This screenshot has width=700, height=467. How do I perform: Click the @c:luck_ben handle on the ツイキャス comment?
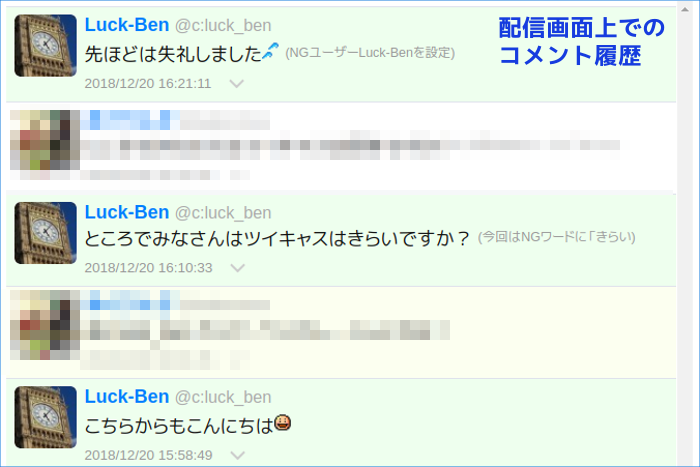[223, 213]
